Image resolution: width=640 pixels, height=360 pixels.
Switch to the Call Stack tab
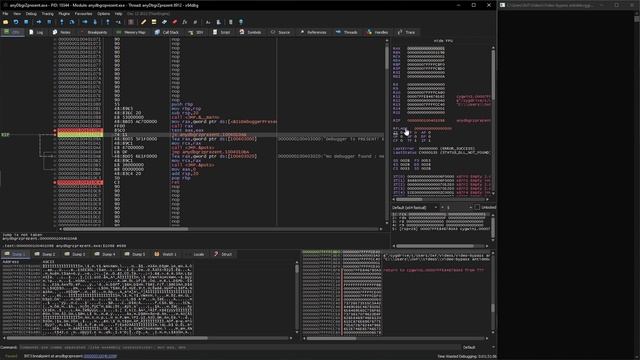click(167, 32)
